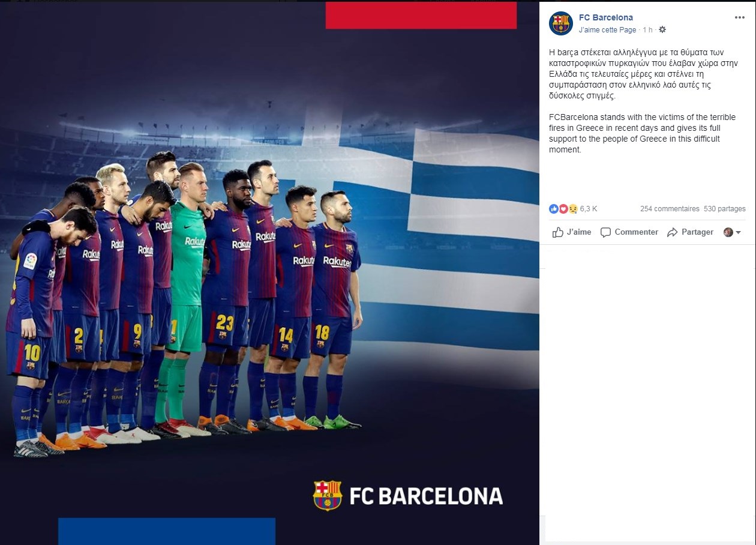Image resolution: width=756 pixels, height=545 pixels.
Task: Open the FC Barcelona page name link
Action: pyautogui.click(x=606, y=17)
